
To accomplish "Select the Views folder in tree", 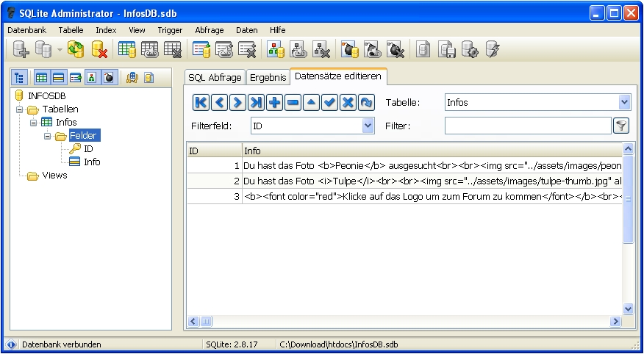I will (54, 176).
